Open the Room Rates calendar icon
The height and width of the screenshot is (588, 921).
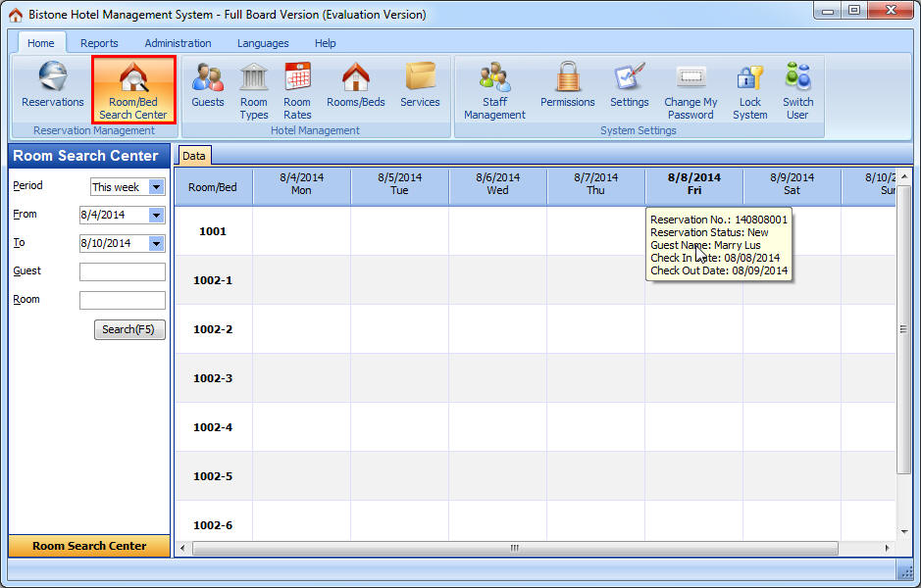pos(297,89)
